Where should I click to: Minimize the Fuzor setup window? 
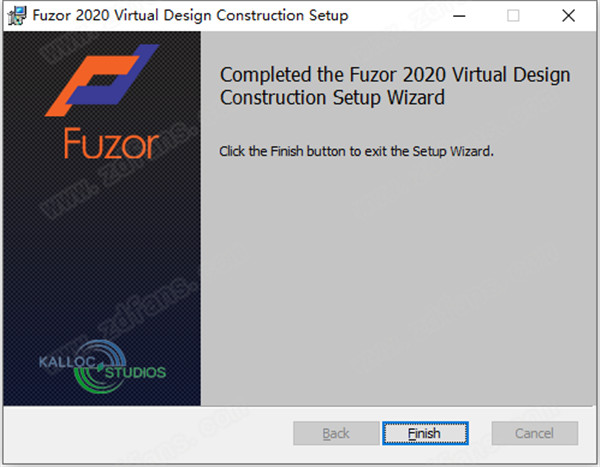point(459,16)
